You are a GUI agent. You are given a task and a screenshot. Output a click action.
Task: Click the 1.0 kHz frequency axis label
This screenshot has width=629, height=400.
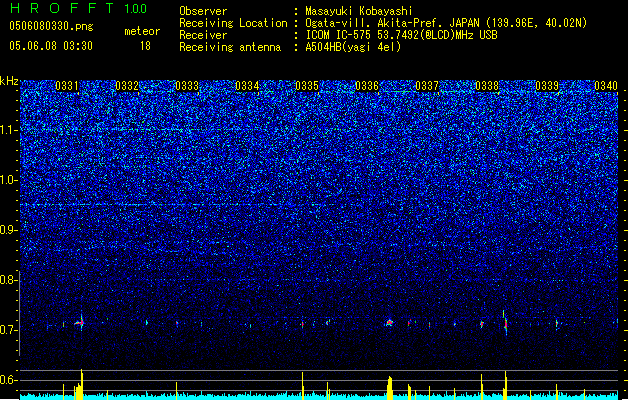9,180
